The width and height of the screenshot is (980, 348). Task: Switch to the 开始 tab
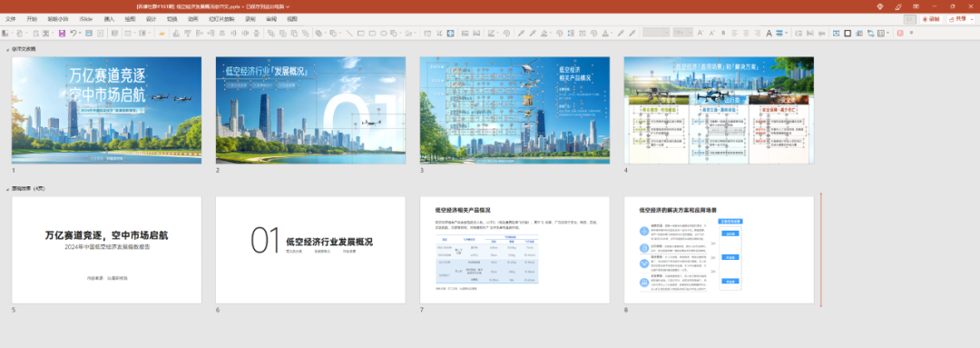coord(32,19)
